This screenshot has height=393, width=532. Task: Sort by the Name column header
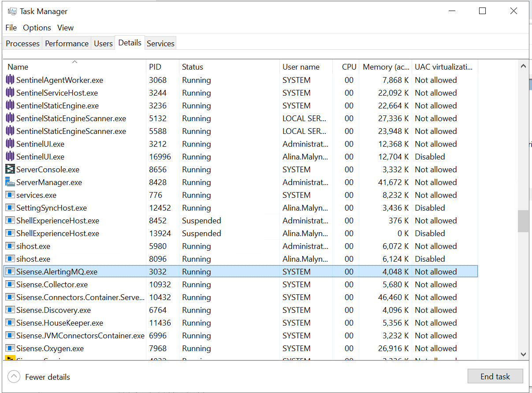pyautogui.click(x=75, y=67)
